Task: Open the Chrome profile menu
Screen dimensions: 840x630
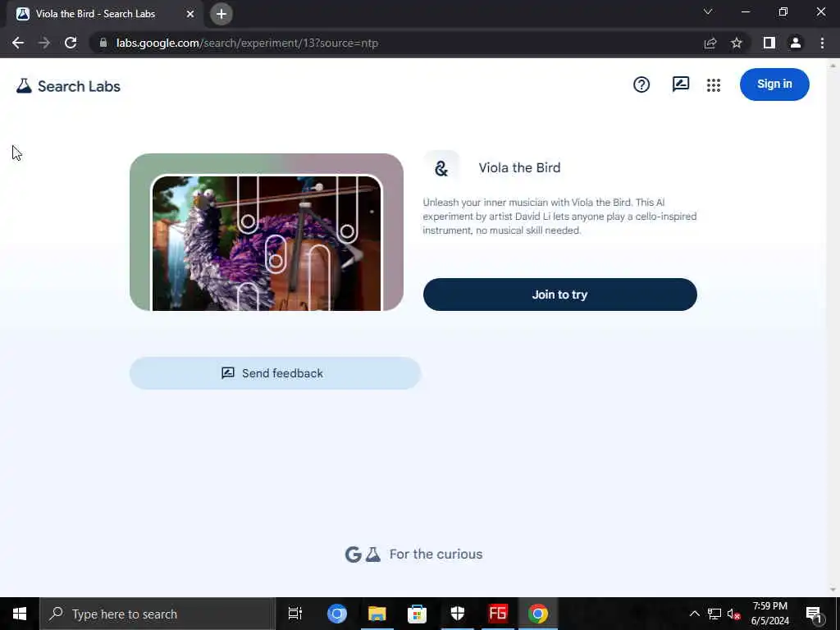Action: [796, 43]
